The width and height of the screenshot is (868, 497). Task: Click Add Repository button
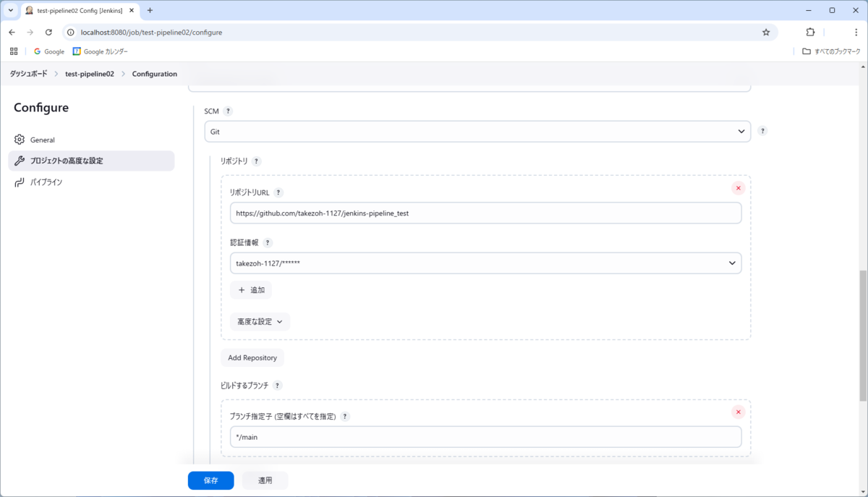tap(252, 357)
